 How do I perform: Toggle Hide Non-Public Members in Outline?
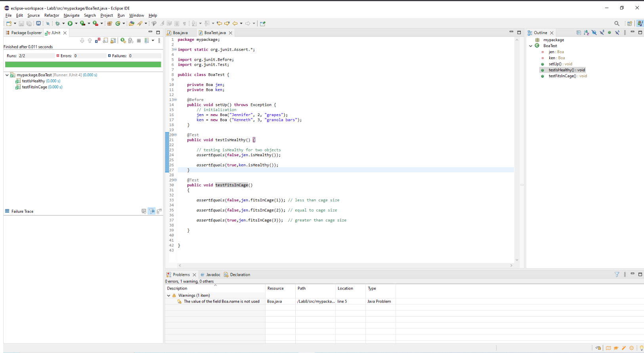[x=609, y=32]
